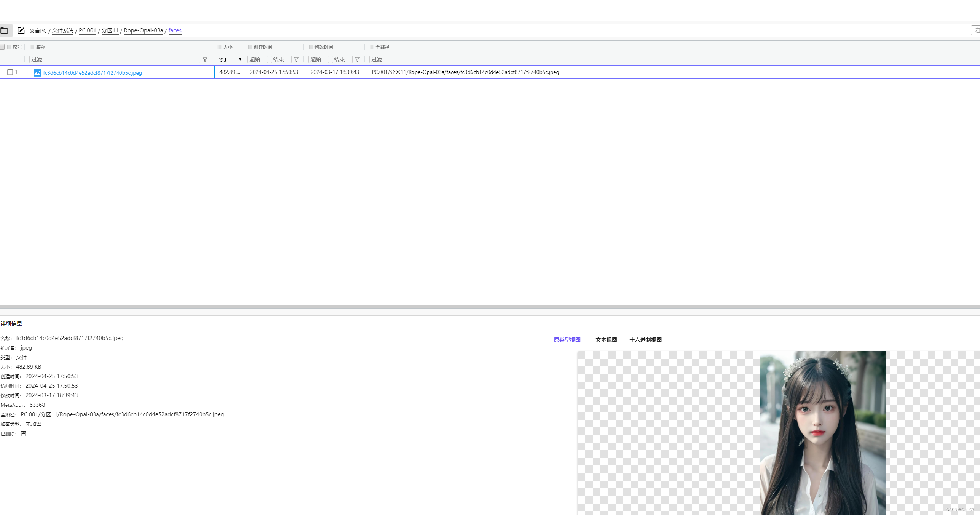Viewport: 980px width, 515px height.
Task: Open the fc3d6cb14c0d4e52adcf8717f2740b5c.jpeg file link
Action: coord(93,73)
